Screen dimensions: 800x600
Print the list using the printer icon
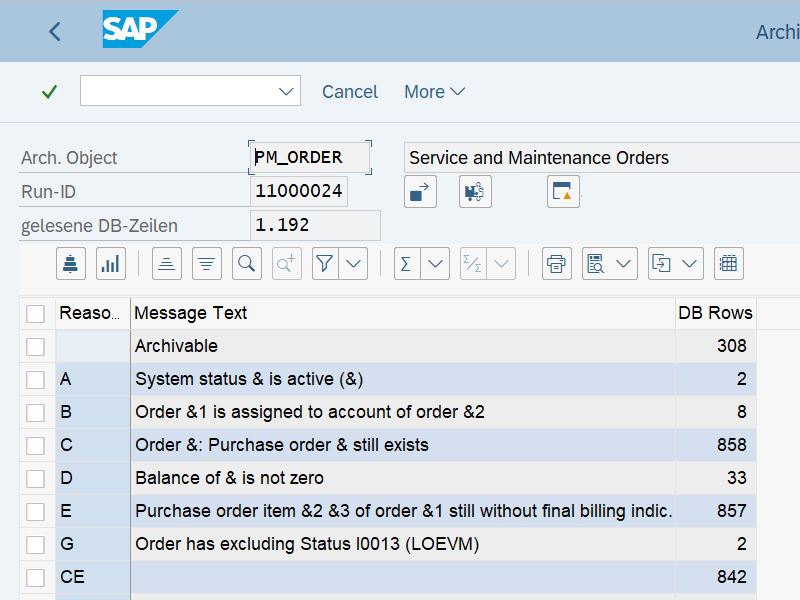pyautogui.click(x=556, y=264)
